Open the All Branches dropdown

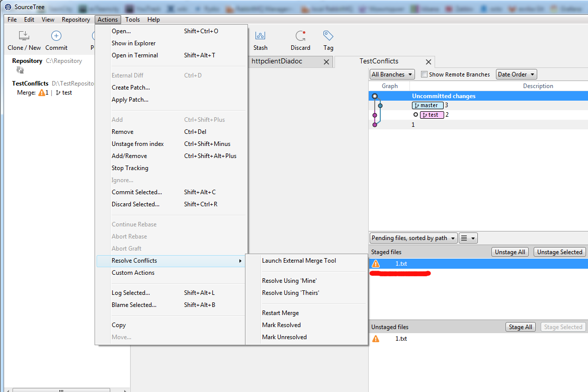[392, 74]
